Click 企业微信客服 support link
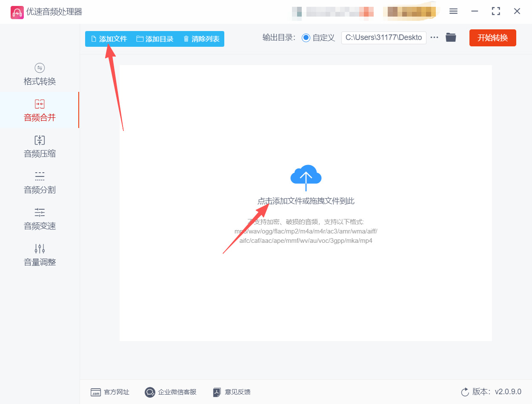 click(170, 392)
